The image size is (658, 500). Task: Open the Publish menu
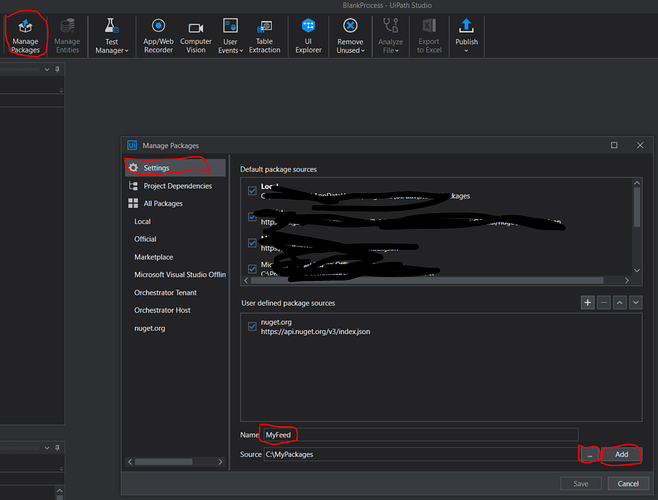tap(466, 36)
